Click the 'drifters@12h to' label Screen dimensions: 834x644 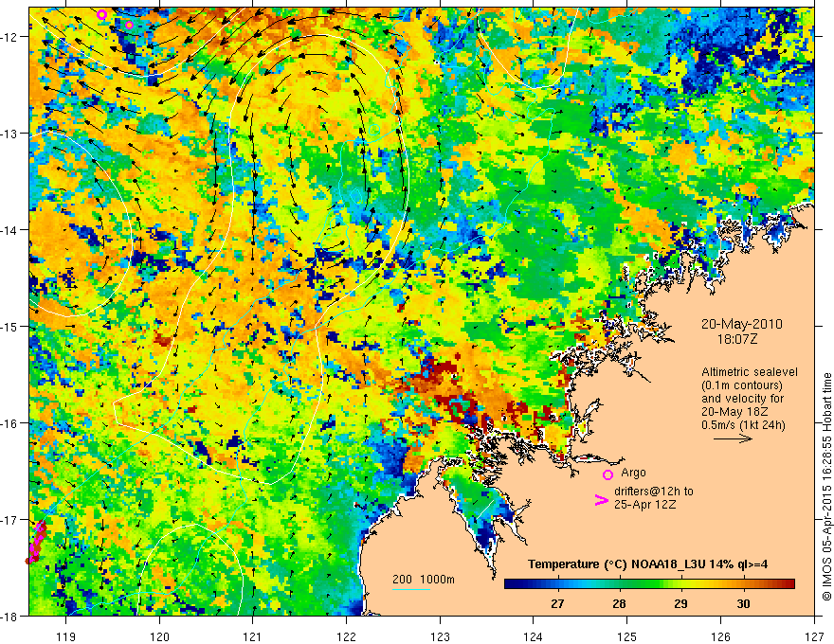click(x=654, y=492)
